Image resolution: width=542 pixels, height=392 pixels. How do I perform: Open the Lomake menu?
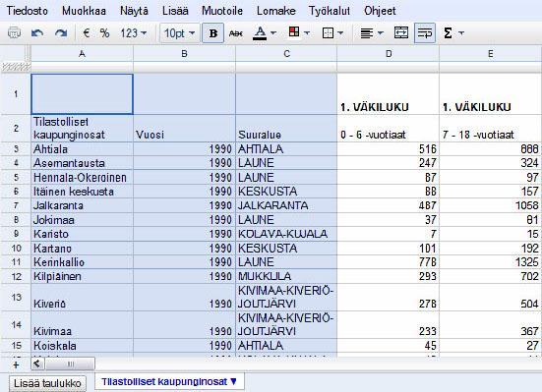[275, 11]
